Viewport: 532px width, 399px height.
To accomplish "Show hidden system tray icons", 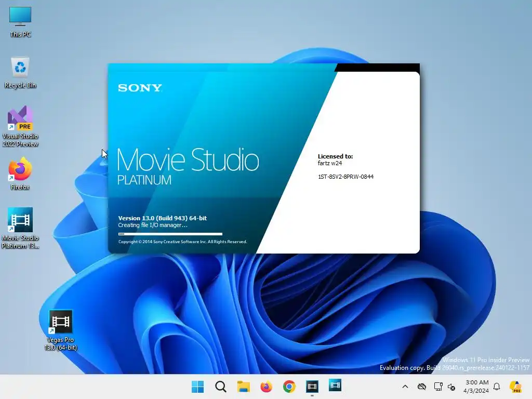I will pos(405,387).
